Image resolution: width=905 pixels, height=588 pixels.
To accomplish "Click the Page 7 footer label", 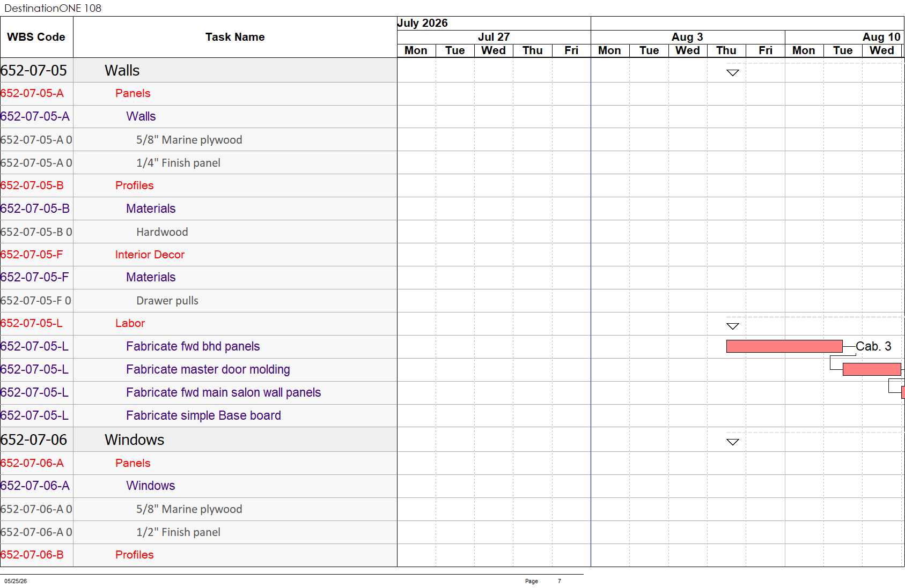I will 543,581.
